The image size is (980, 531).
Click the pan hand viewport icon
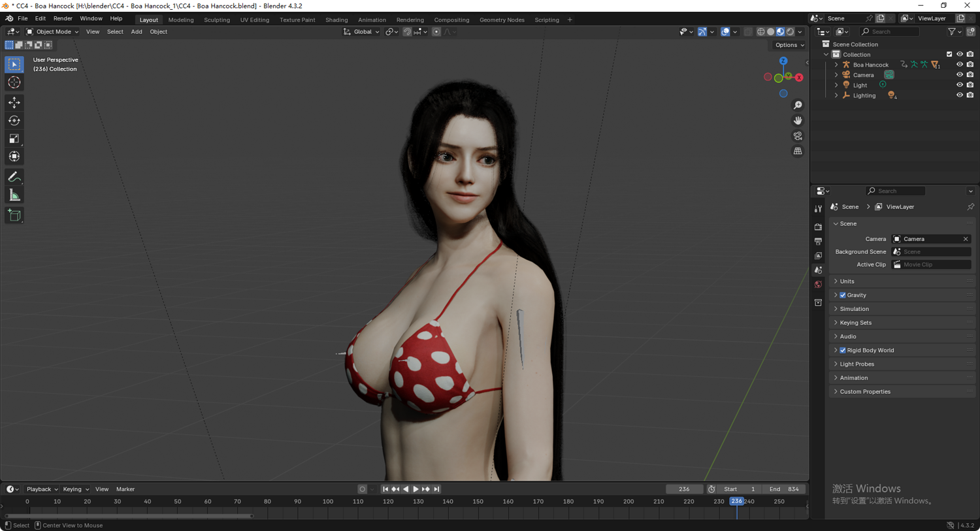(x=798, y=120)
